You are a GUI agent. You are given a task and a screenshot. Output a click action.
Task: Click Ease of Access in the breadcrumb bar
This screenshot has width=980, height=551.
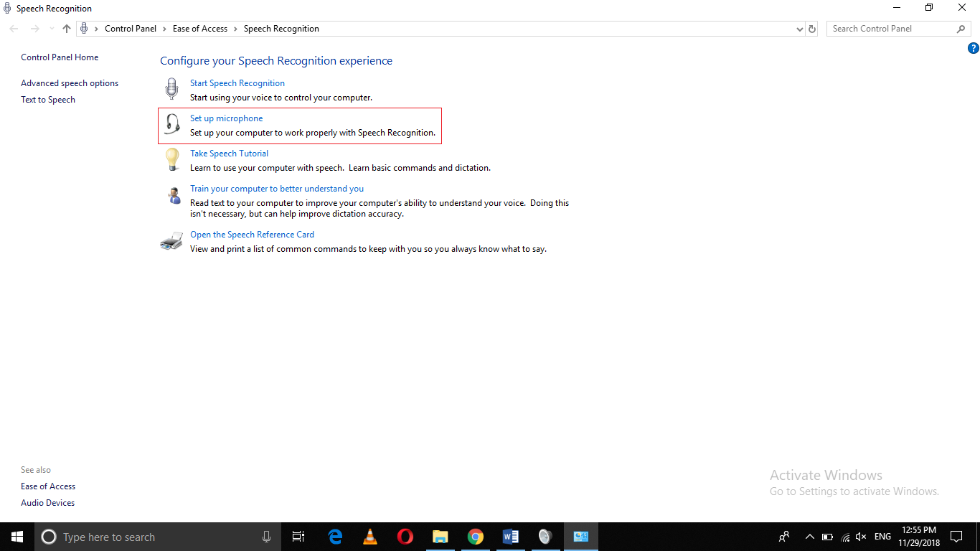[200, 28]
